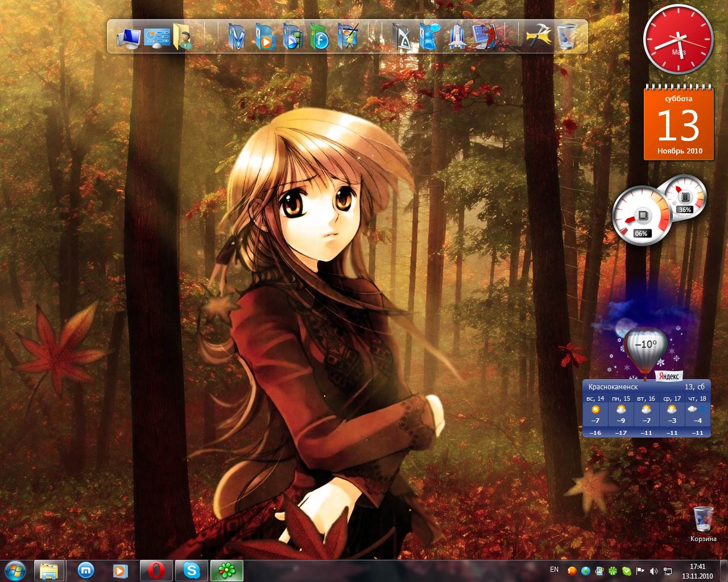Viewport: 728px width, 582px height.
Task: Click the space shuttle icon in dock
Action: pyautogui.click(x=457, y=37)
